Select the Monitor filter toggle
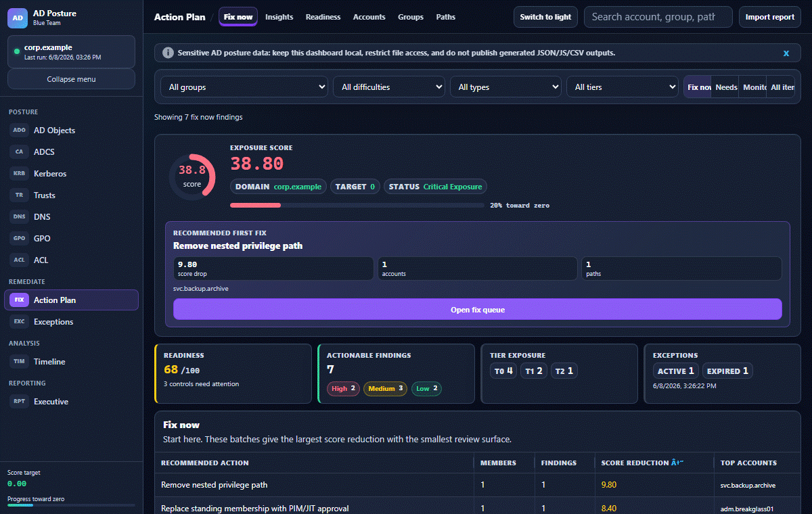The height and width of the screenshot is (514, 812). pyautogui.click(x=753, y=87)
